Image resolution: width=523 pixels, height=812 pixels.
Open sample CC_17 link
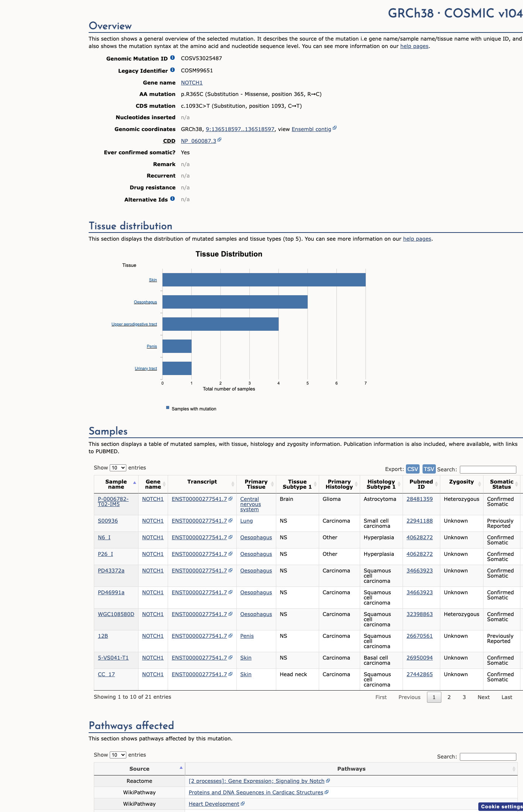(106, 674)
